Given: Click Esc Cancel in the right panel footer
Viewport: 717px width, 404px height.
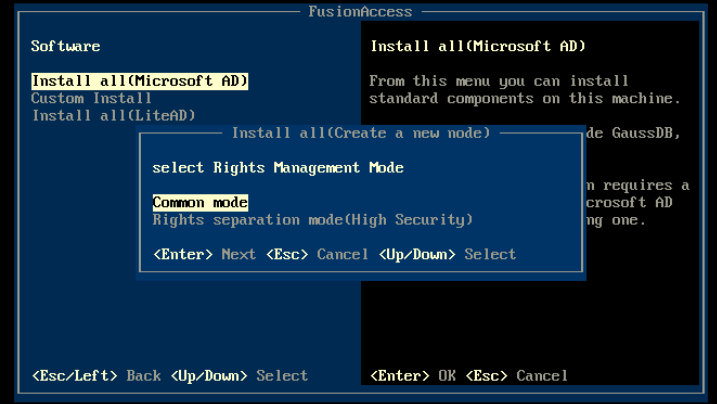Looking at the screenshot, I should (x=516, y=376).
